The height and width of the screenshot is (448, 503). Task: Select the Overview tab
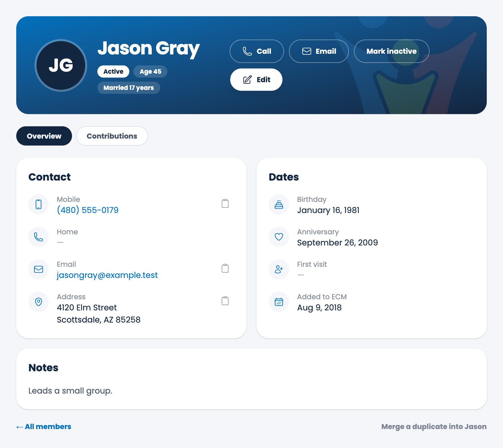[x=44, y=136]
